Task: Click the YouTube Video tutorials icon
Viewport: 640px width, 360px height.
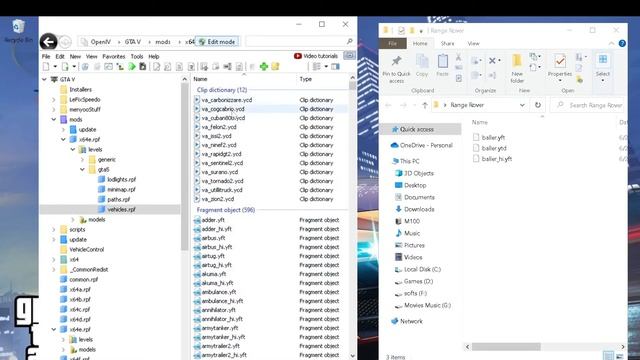Action: (x=298, y=56)
